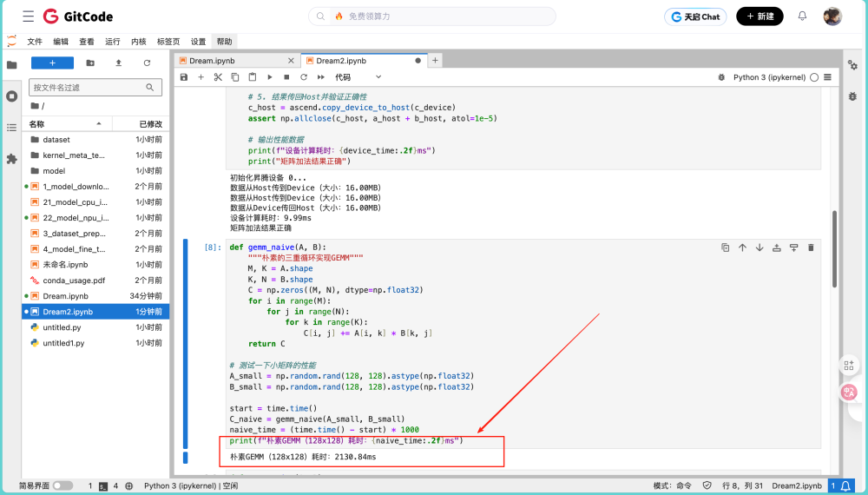Open the file browser sidebar panel
Image resolution: width=868 pixels, height=495 pixels.
point(11,65)
